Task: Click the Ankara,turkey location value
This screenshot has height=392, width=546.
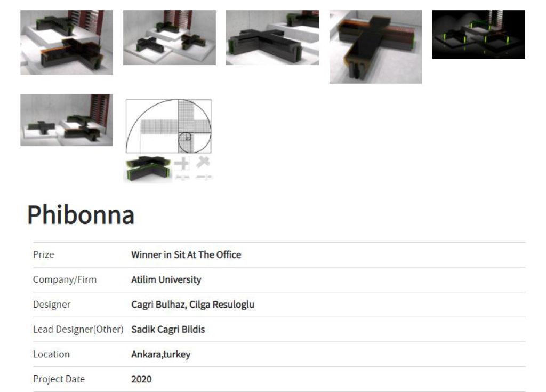Action: point(161,354)
